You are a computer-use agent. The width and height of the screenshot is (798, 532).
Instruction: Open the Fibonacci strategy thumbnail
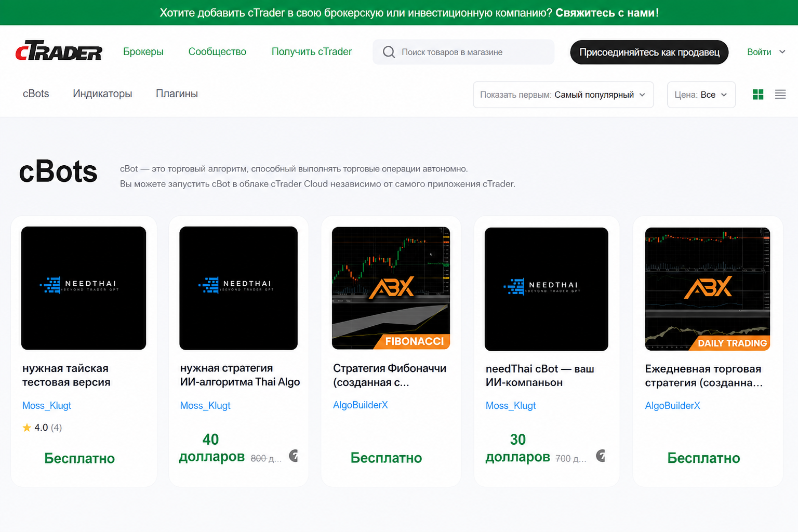[391, 288]
